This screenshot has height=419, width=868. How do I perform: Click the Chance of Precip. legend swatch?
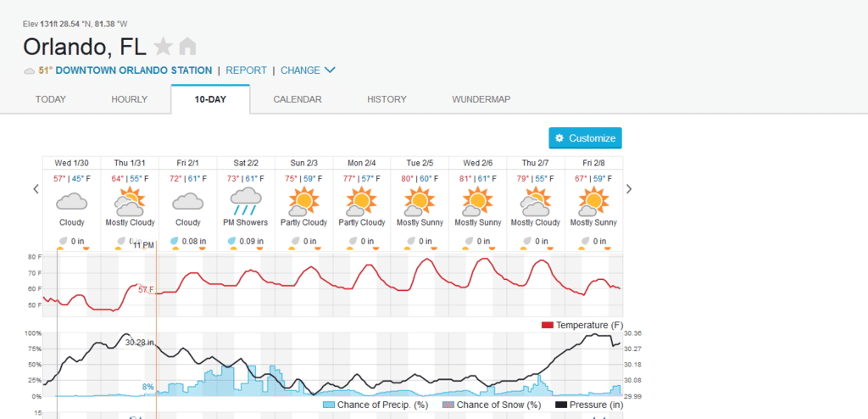click(x=329, y=405)
